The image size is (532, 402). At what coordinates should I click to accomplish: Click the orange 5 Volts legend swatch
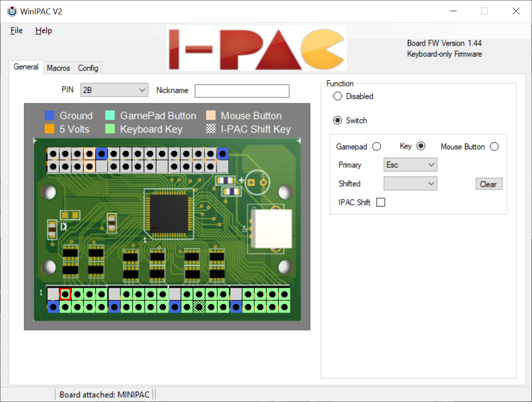click(x=50, y=129)
